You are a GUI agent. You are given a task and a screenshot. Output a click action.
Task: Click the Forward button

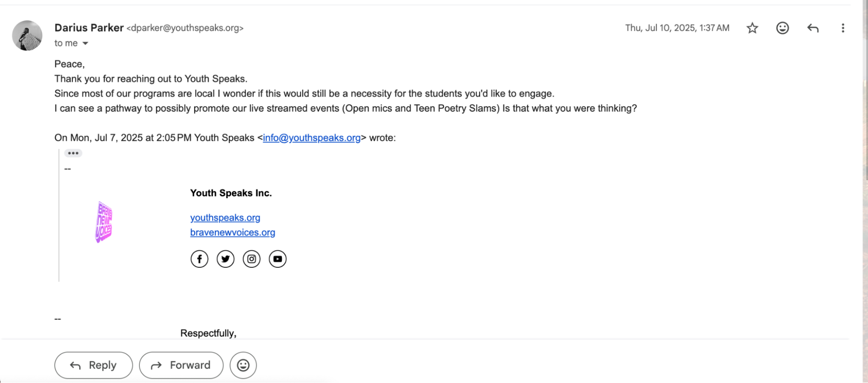(181, 365)
